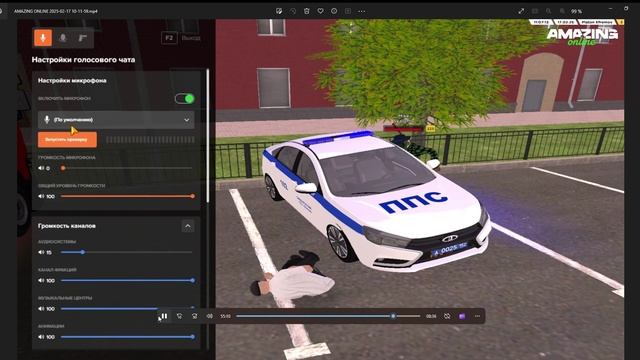Screen dimensions: 640x360
Task: Collapse the channel volume section
Action: tap(188, 226)
